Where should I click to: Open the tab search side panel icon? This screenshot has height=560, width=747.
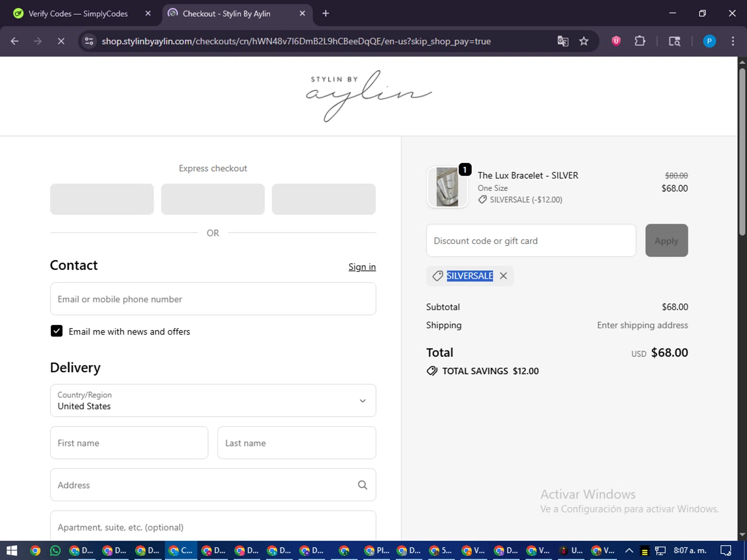674,41
